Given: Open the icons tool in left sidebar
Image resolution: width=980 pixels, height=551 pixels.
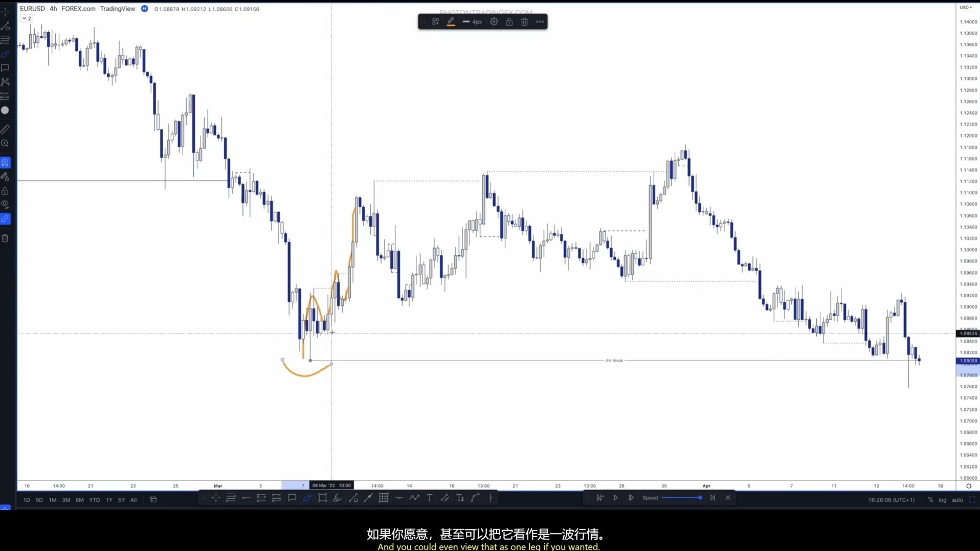Looking at the screenshot, I should tap(5, 111).
